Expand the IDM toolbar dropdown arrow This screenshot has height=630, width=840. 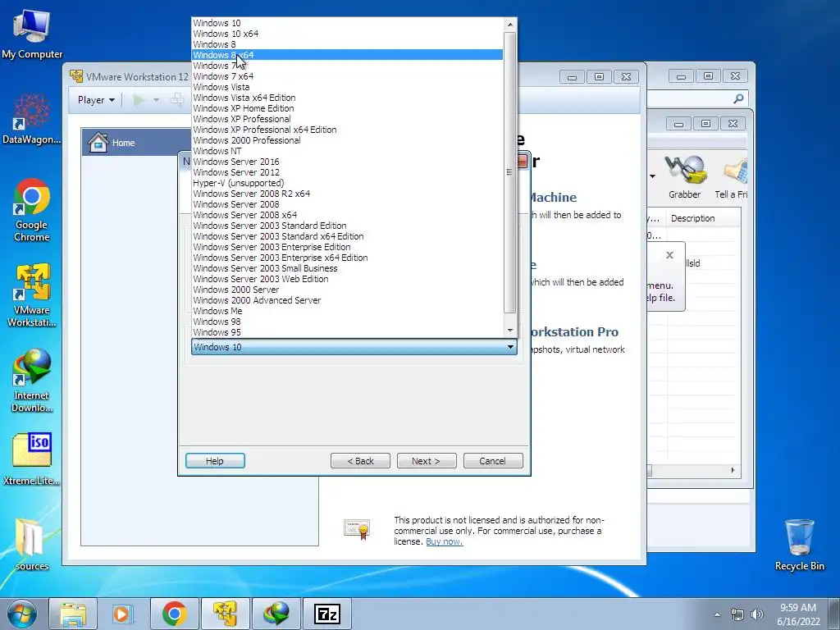(x=652, y=176)
